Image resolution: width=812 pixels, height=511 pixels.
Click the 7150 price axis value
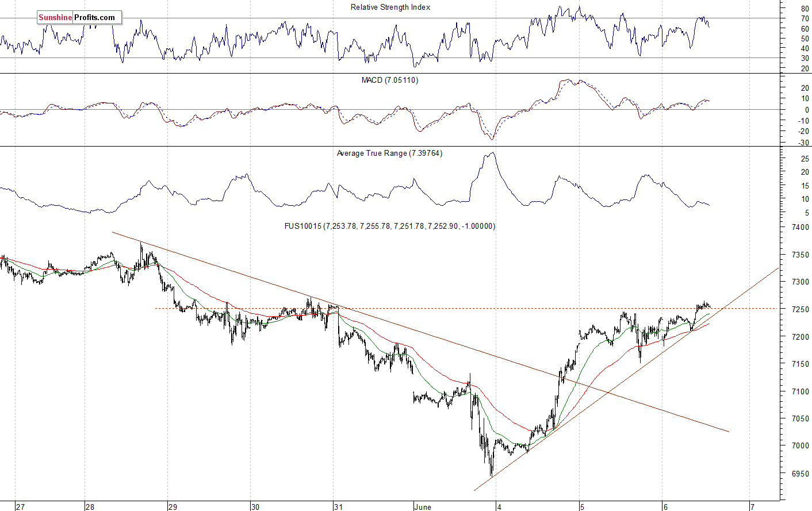coord(800,364)
